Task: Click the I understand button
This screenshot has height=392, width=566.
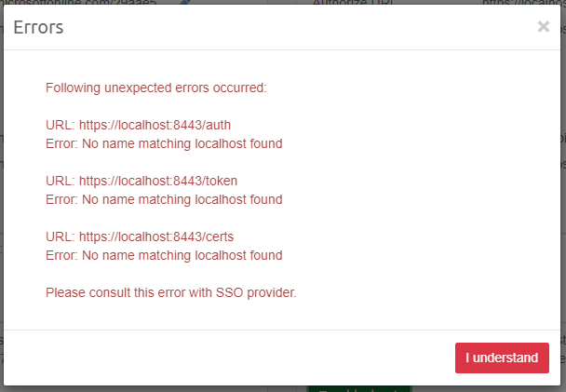Action: pyautogui.click(x=502, y=358)
